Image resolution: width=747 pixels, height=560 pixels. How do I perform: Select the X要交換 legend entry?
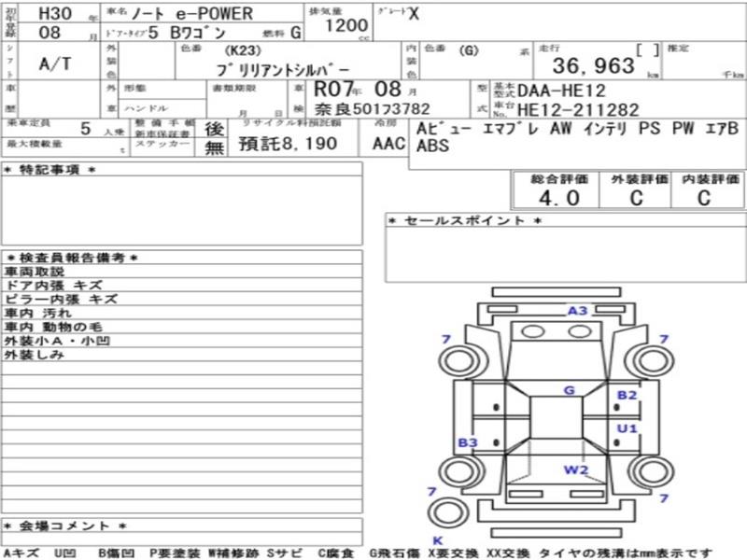point(453,553)
